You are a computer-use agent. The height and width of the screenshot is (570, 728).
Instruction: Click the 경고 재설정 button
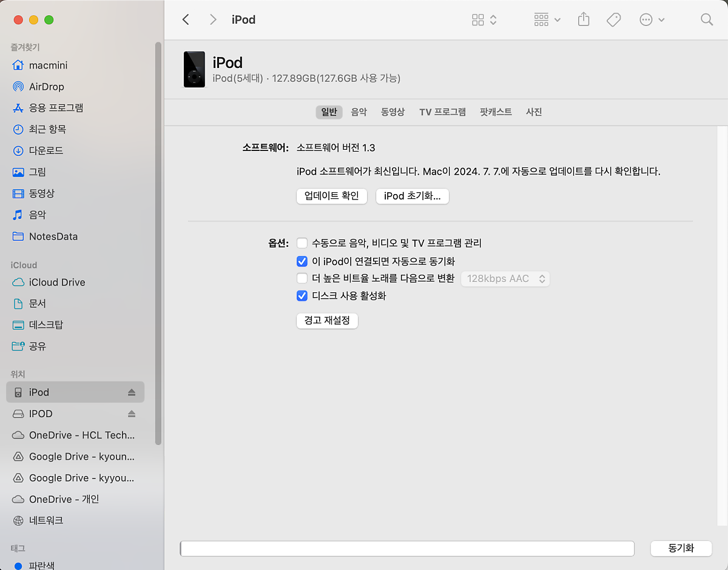point(328,320)
